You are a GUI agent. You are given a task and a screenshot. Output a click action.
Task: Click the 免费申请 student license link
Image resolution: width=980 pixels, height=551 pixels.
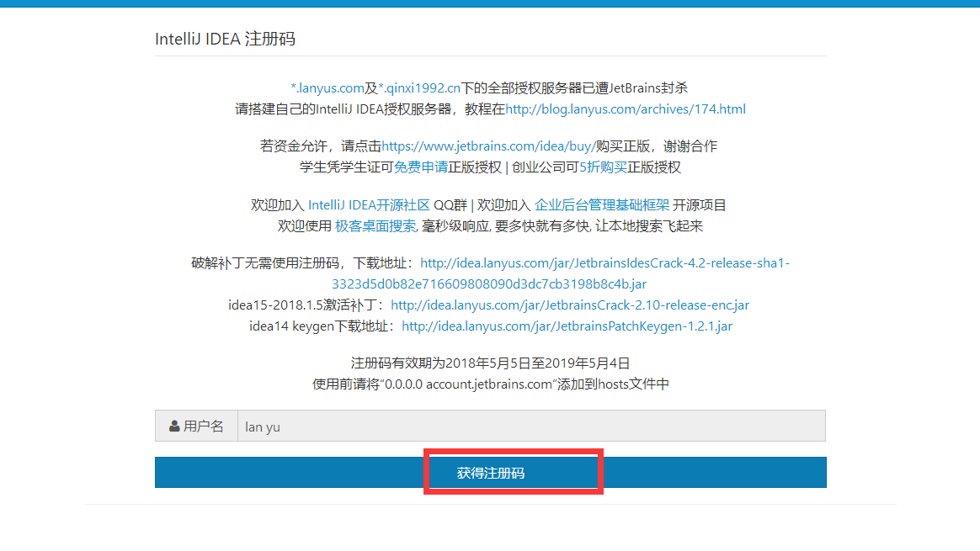click(x=421, y=167)
